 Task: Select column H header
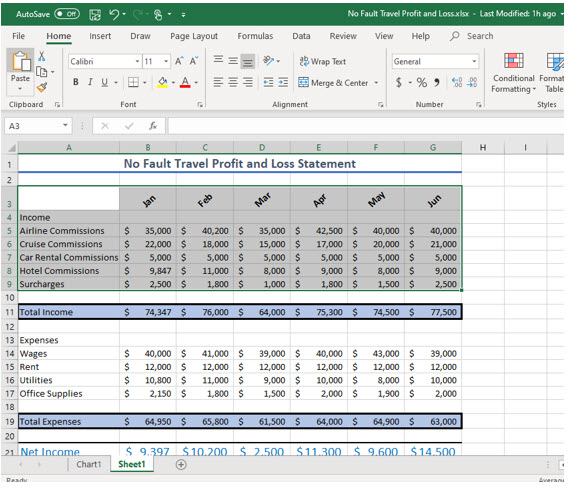[483, 147]
